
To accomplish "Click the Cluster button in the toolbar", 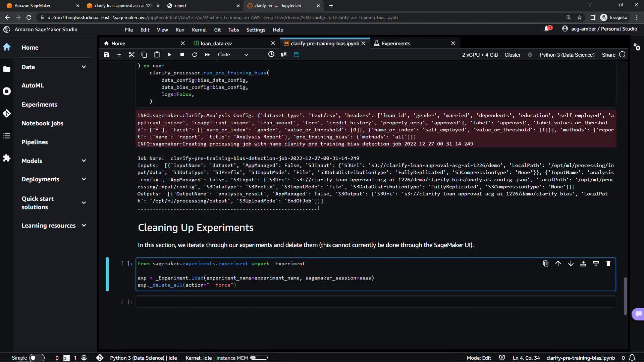I will [513, 55].
